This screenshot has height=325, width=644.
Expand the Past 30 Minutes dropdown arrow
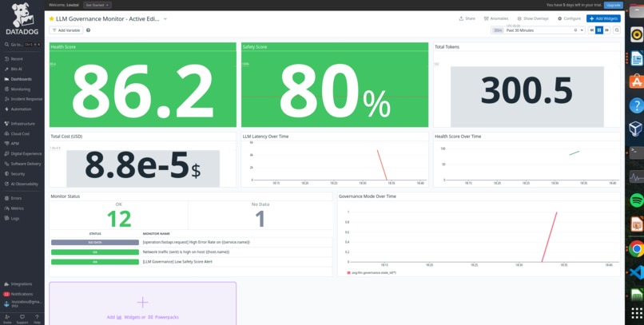click(582, 30)
